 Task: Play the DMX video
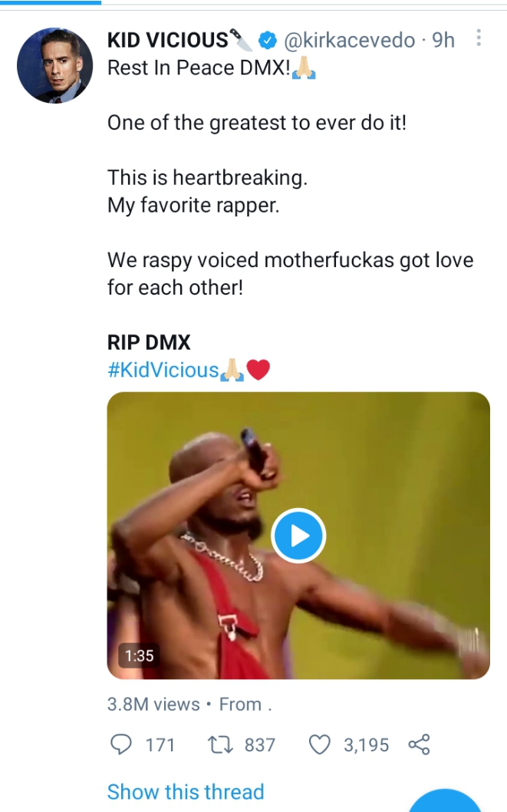click(x=298, y=536)
